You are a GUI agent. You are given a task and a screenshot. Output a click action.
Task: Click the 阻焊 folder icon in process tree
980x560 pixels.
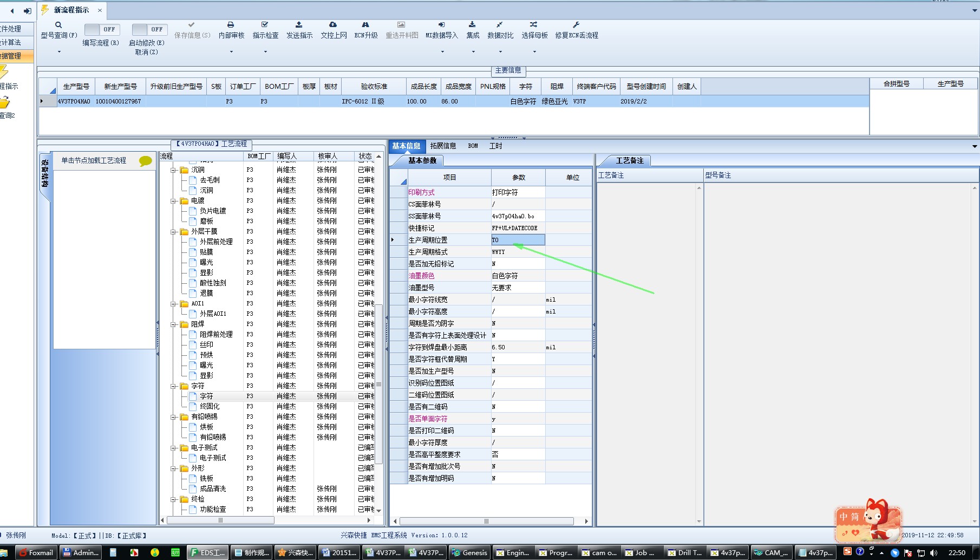coord(185,324)
